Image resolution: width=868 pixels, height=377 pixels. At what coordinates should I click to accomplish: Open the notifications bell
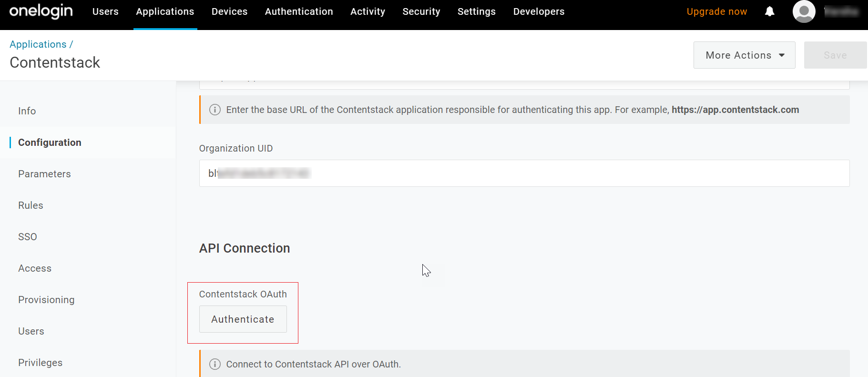click(769, 11)
